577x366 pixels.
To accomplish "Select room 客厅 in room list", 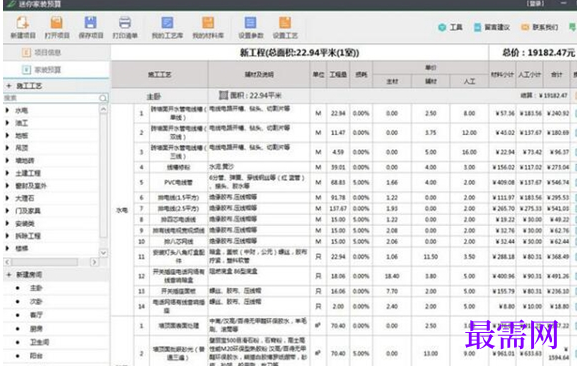I will pyautogui.click(x=36, y=315).
